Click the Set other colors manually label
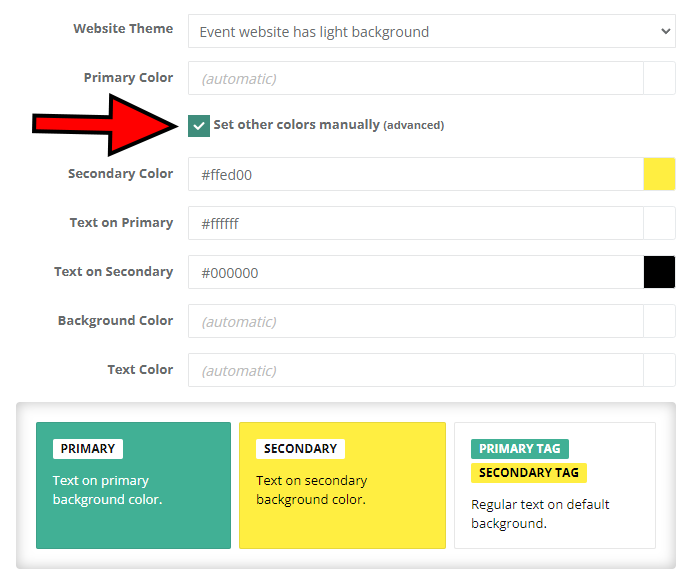 coord(296,125)
